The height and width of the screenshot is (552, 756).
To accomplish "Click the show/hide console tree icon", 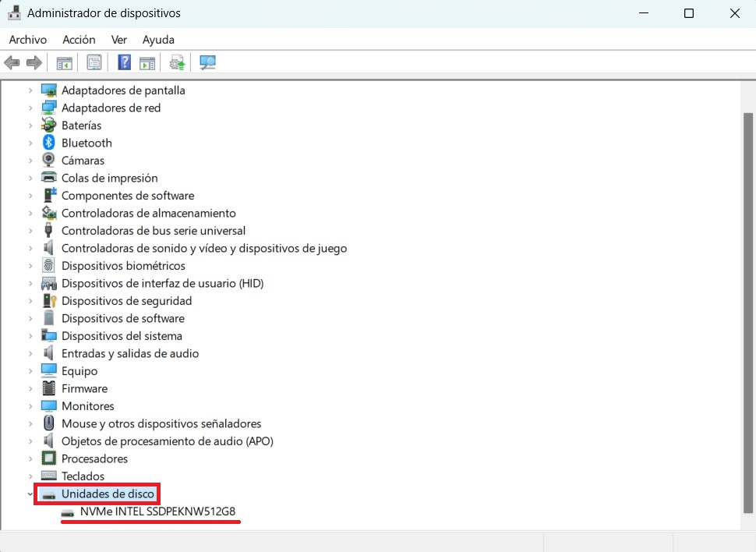I will [x=64, y=62].
